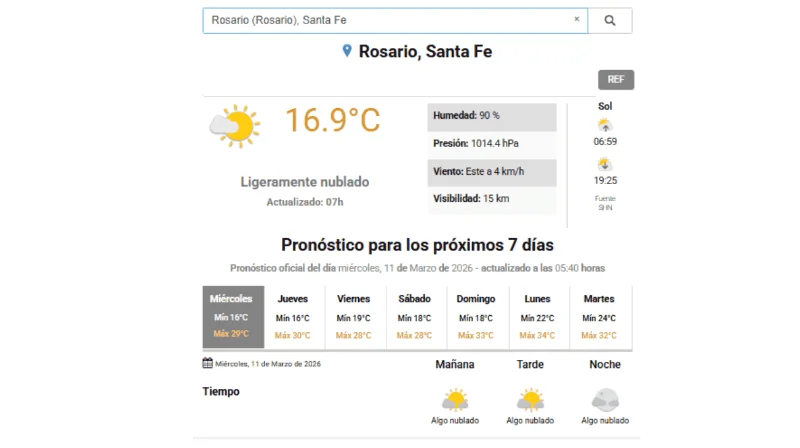Click the Pronóstico oficial del día line
The height and width of the screenshot is (448, 800).
tap(417, 268)
